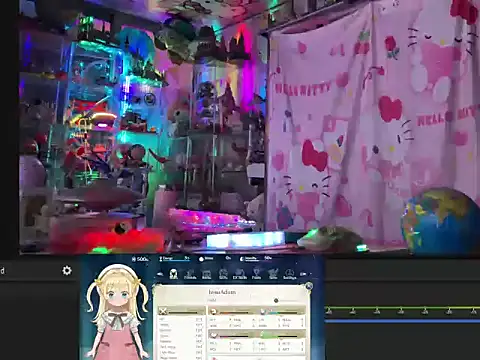480x360 pixels.
Task: Open the Friends tab in game menu
Action: [x=190, y=275]
